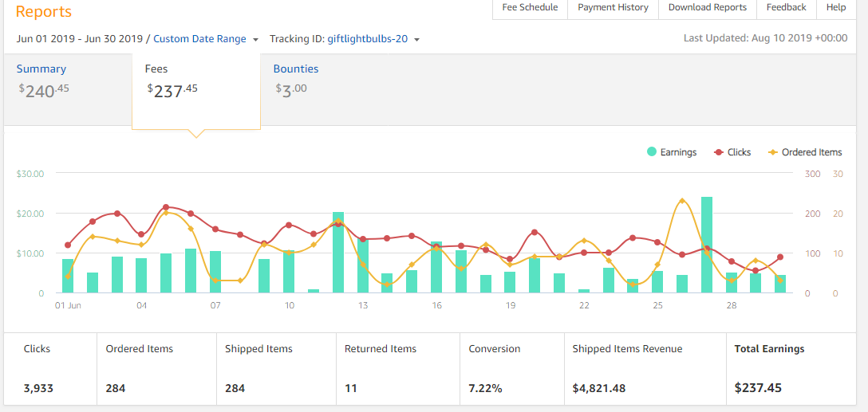Open the Feedback link
Viewport: 868px width, 412px height.
coord(786,8)
